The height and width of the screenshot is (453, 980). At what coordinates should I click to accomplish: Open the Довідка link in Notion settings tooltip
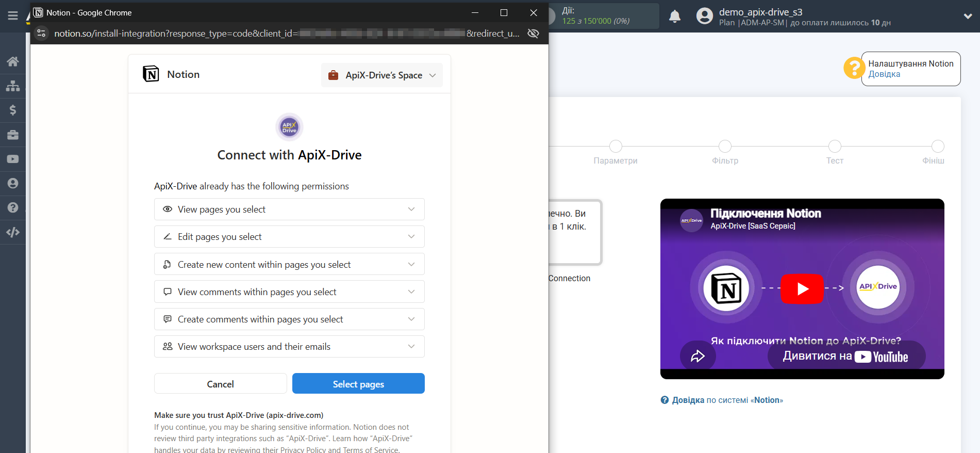[x=884, y=74]
